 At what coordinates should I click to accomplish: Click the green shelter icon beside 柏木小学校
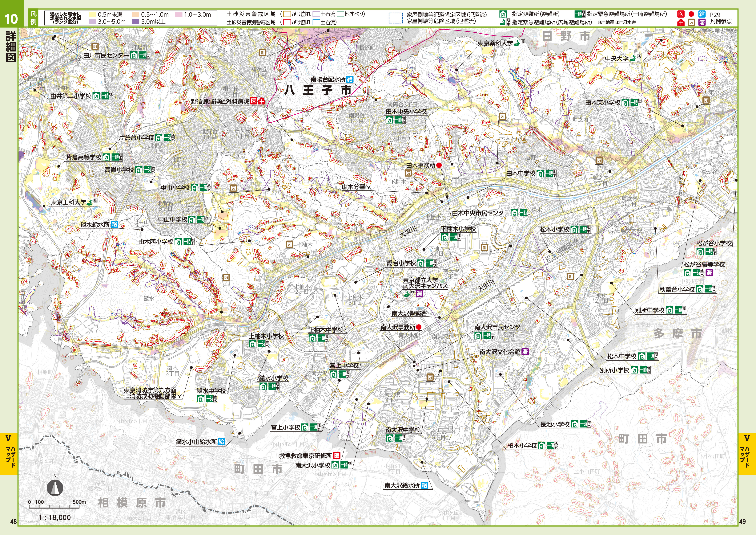[542, 446]
